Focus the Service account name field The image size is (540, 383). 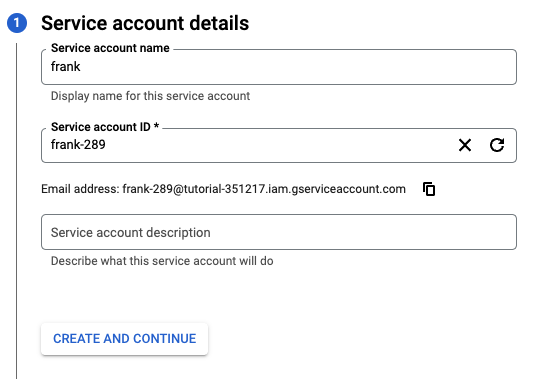click(x=279, y=67)
